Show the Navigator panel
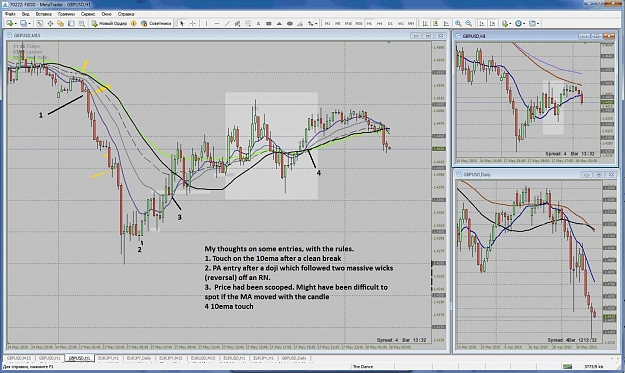This screenshot has height=373, width=625. [60, 24]
